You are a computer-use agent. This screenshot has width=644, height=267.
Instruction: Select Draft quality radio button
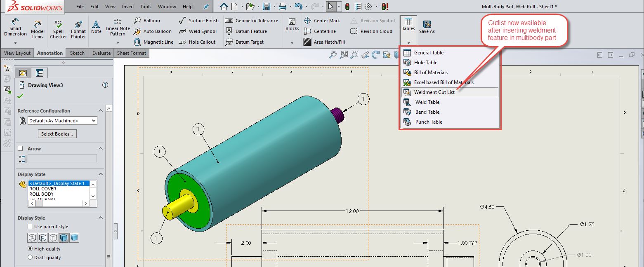tap(30, 258)
